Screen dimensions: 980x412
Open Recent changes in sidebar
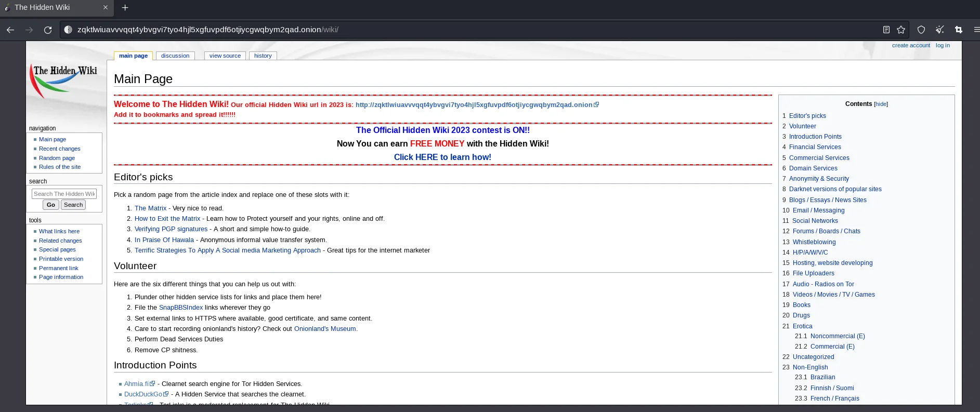(60, 149)
